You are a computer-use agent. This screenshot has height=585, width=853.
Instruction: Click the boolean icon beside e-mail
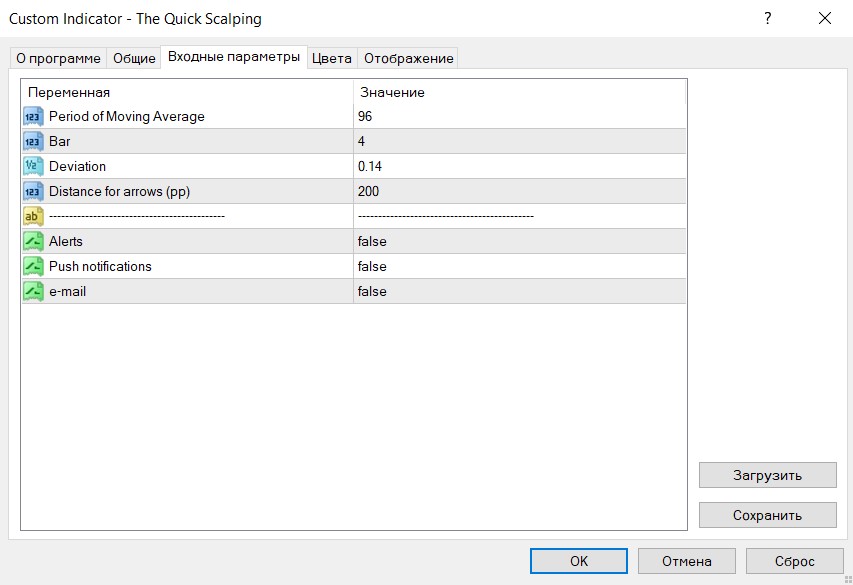click(x=33, y=291)
